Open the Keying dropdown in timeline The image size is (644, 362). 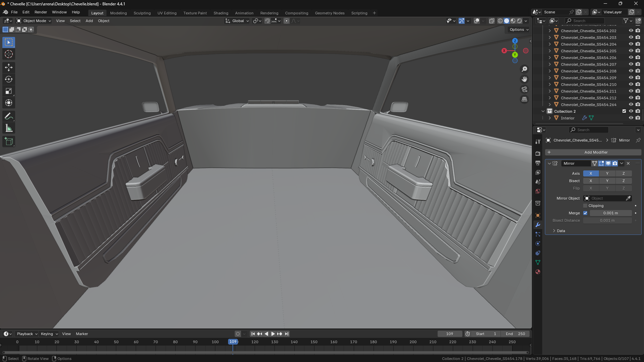coord(49,334)
